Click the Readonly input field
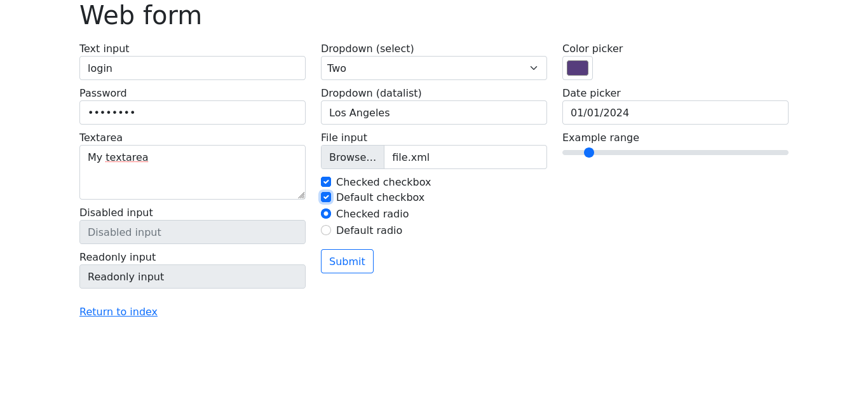868x403 pixels. [193, 277]
